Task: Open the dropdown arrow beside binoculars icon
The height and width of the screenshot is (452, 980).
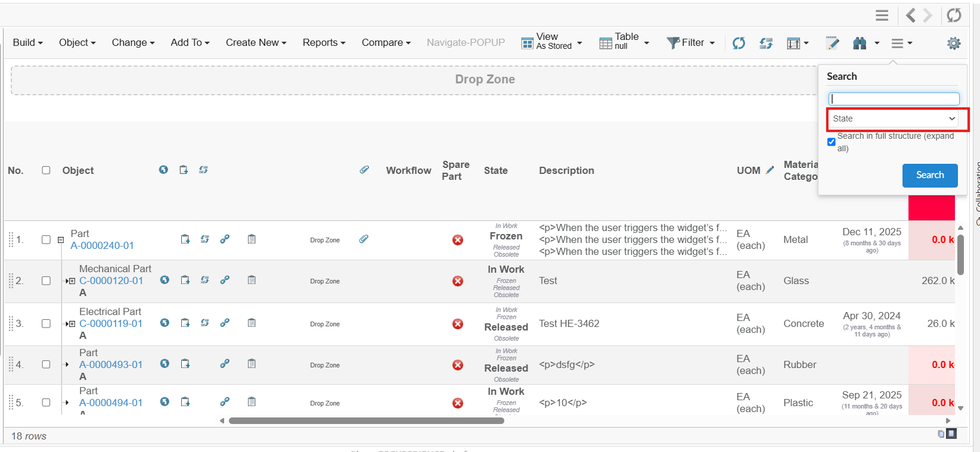Action: tap(877, 43)
